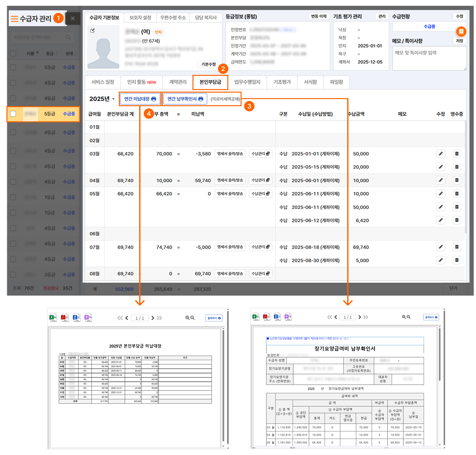Click the pencil edit icon for 2025-05-15 payment
Viewport: 476px width, 455px height.
(x=440, y=167)
